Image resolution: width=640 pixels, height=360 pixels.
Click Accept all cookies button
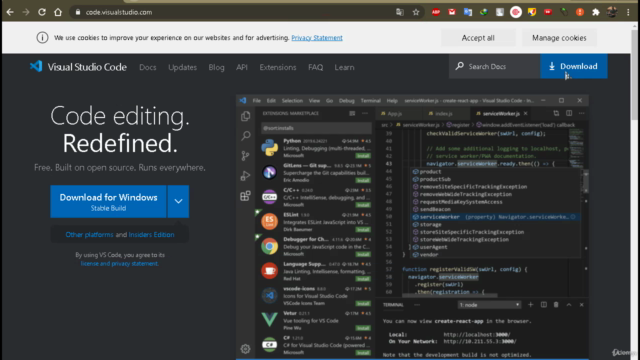478,38
